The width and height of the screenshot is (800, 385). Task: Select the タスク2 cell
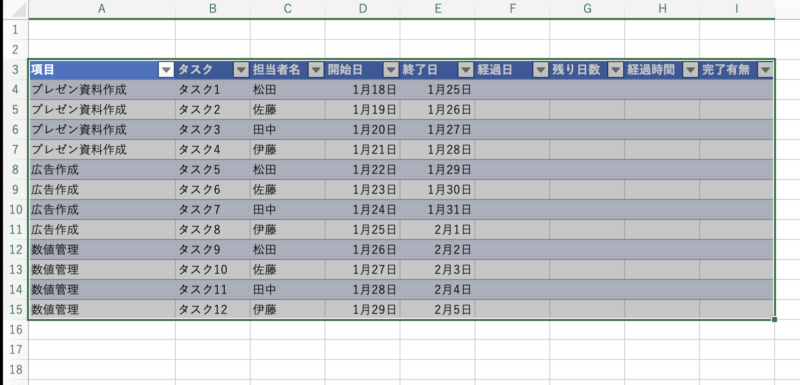[213, 110]
